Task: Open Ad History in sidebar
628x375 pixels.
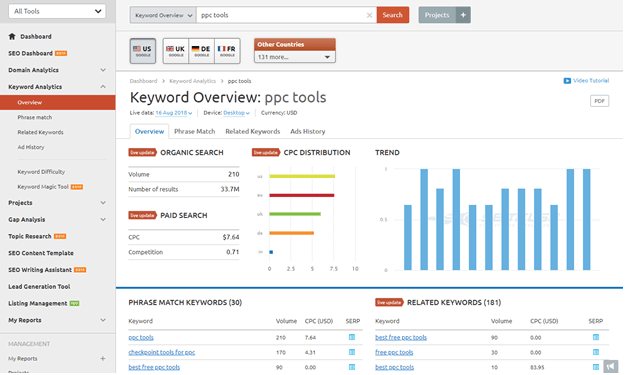Action: pyautogui.click(x=31, y=147)
